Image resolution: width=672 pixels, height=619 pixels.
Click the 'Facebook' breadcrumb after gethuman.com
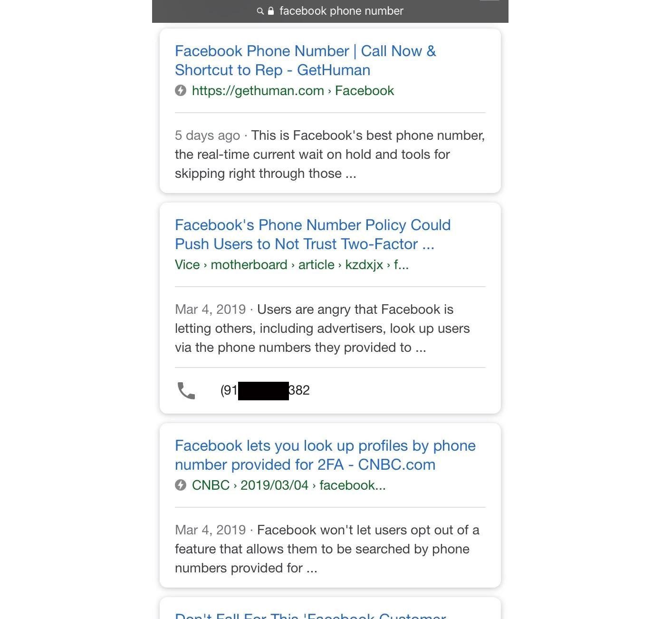point(365,91)
